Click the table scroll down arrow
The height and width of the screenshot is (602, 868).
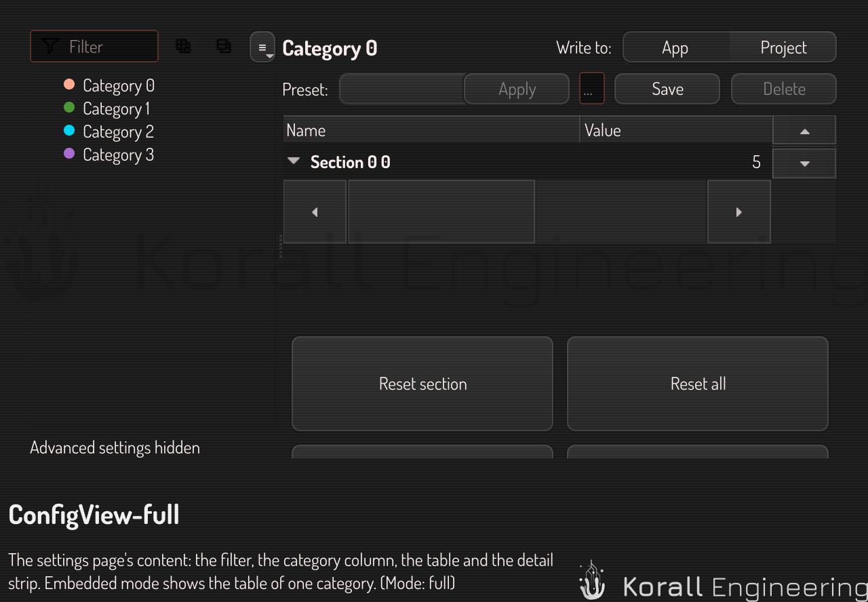click(x=804, y=163)
